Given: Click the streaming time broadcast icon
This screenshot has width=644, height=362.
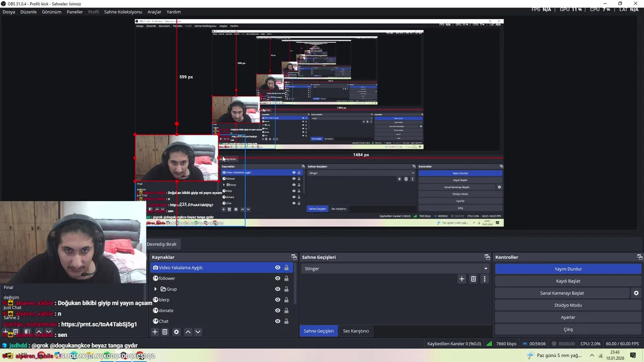Looking at the screenshot, I should [x=525, y=344].
